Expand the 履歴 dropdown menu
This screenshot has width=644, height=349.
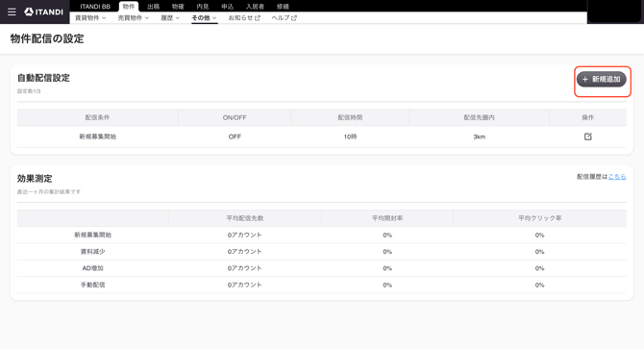(x=170, y=18)
